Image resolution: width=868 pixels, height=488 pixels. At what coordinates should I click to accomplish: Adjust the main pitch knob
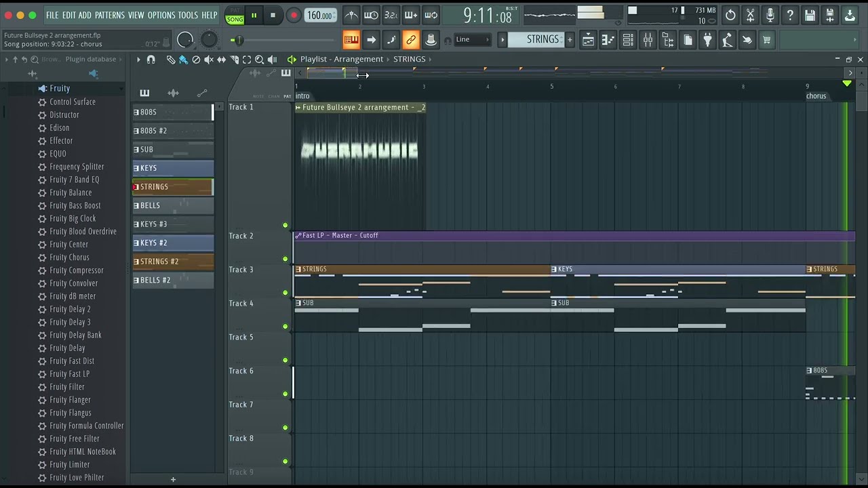209,40
